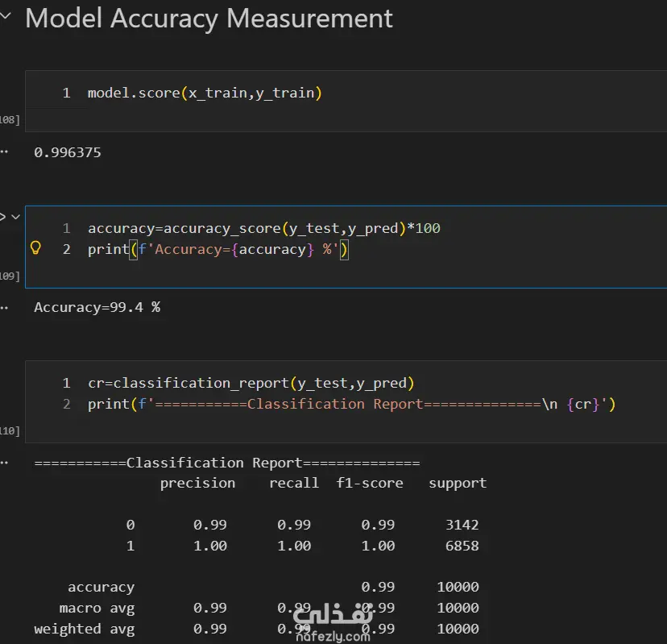Image resolution: width=667 pixels, height=644 pixels.
Task: Click the Accuracy=99.4 % output text
Action: coord(97,308)
